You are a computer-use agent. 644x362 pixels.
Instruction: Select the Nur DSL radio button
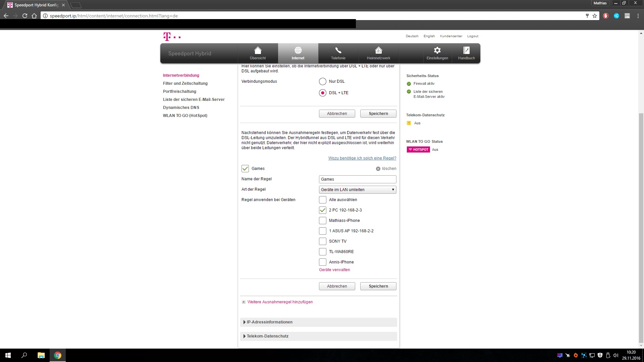(323, 81)
